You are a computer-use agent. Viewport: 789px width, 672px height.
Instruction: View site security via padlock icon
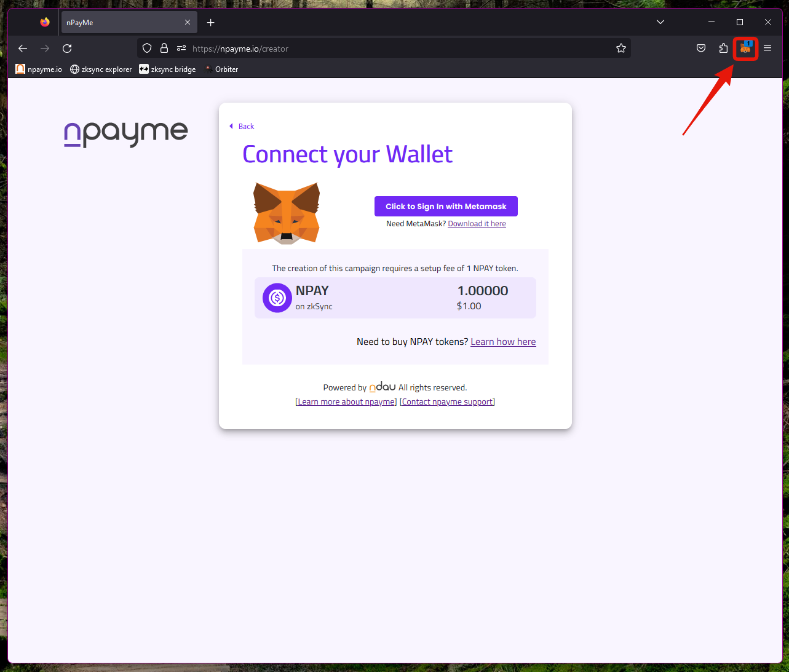pos(164,48)
